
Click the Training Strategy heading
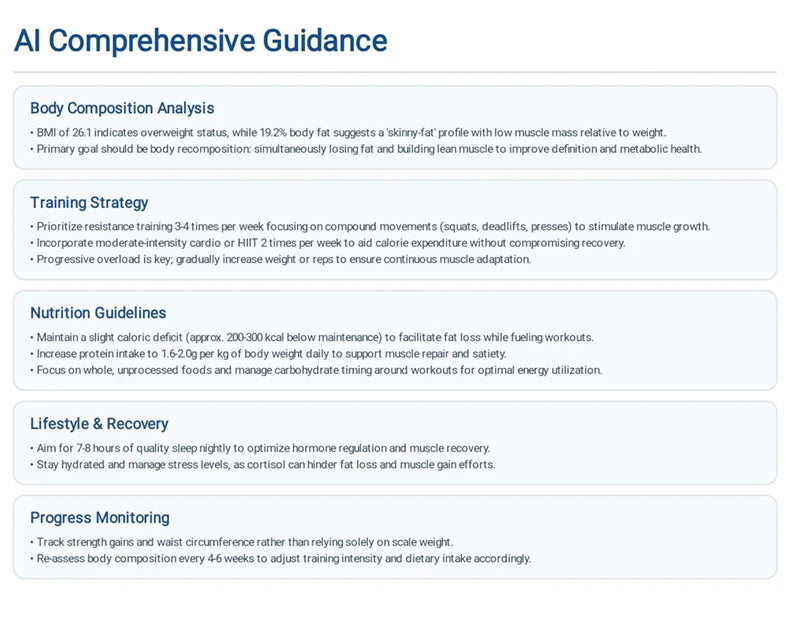(89, 202)
